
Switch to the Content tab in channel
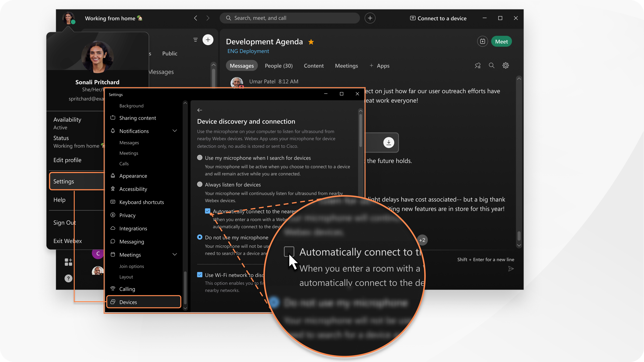click(x=314, y=65)
